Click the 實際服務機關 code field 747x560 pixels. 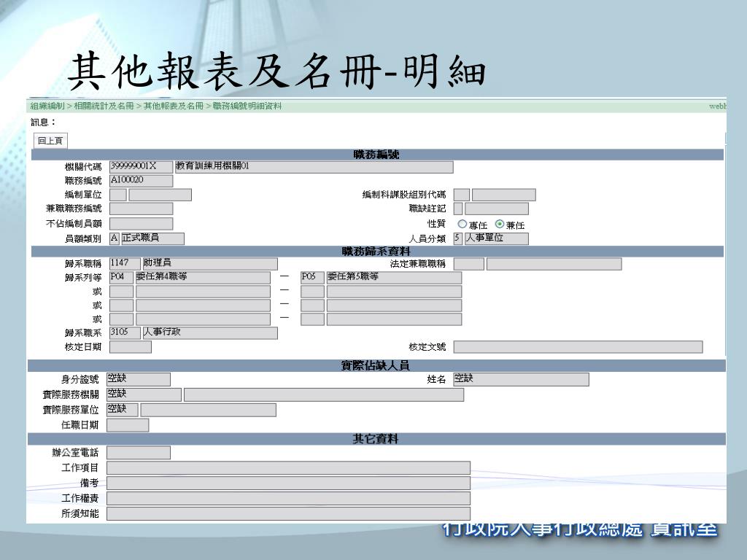click(144, 394)
